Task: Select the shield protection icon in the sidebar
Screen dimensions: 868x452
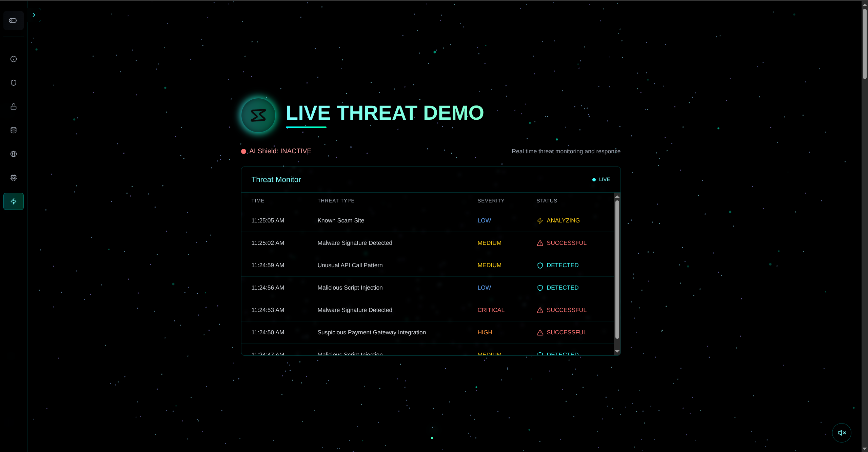Action: coord(13,82)
